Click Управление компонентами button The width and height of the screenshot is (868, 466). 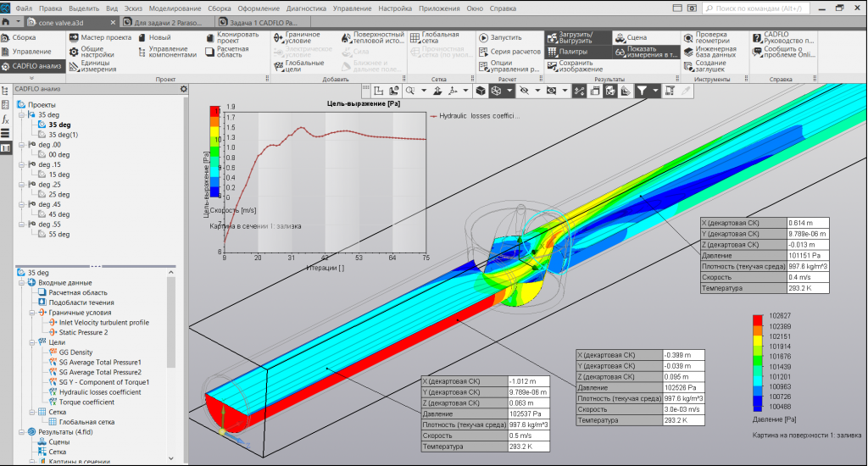(x=167, y=52)
